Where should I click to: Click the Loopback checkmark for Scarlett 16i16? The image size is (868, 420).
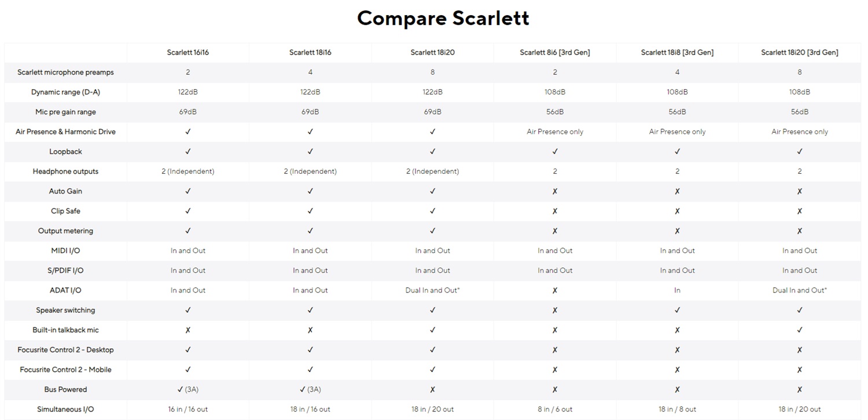coord(188,152)
